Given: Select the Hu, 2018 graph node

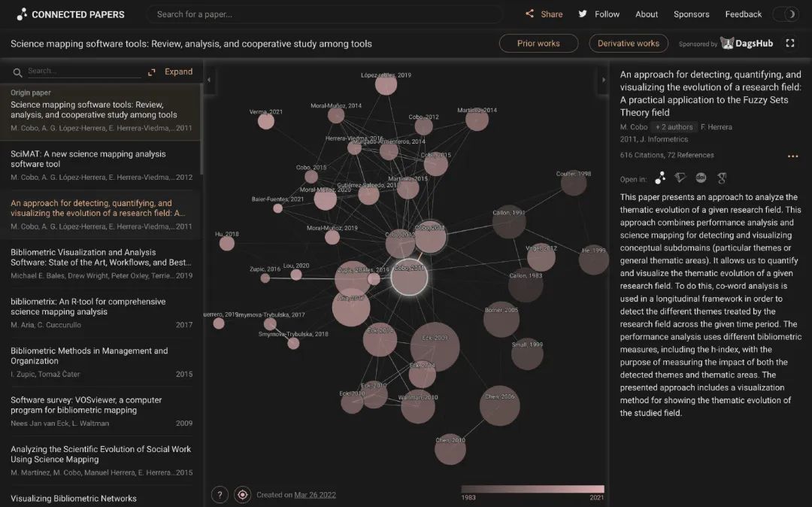Looking at the screenshot, I should 227,243.
